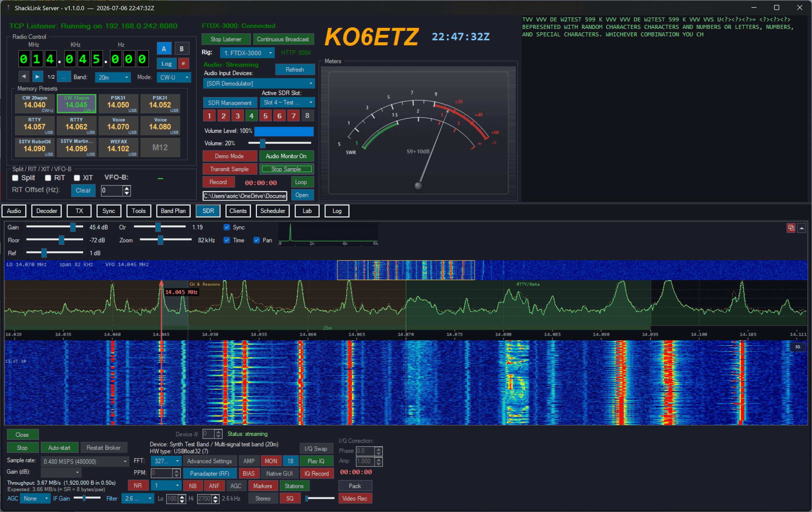Open the Rig dropdown showing FTDX-3000

[x=247, y=53]
